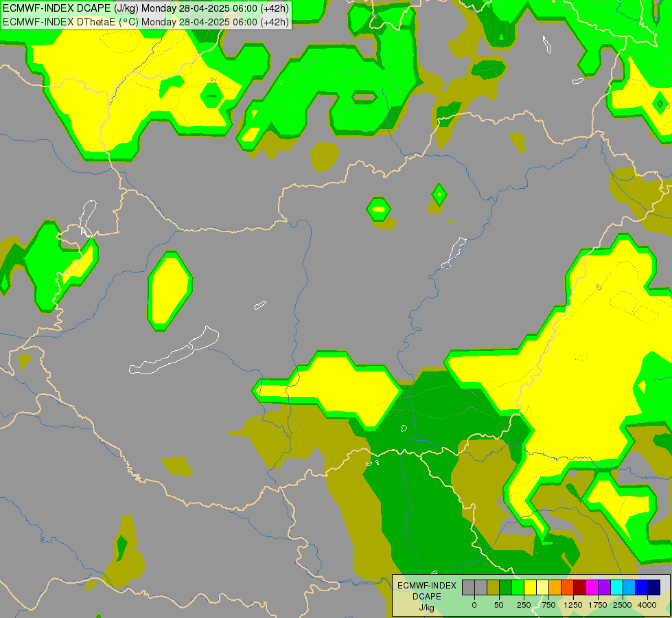The image size is (672, 618).
Task: Click the legend value 50
Action: (x=499, y=605)
